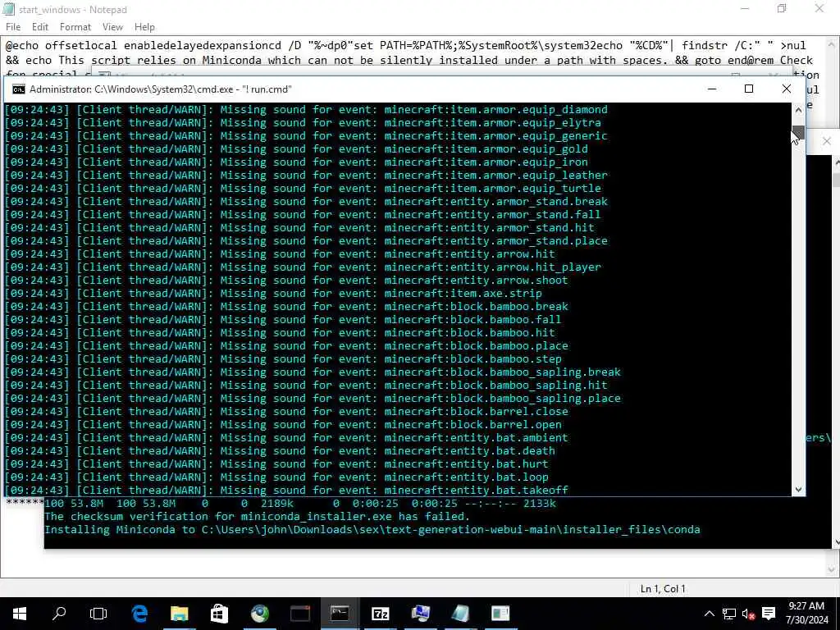840x630 pixels.
Task: Launch Microsoft Edge from taskbar
Action: pyautogui.click(x=139, y=614)
